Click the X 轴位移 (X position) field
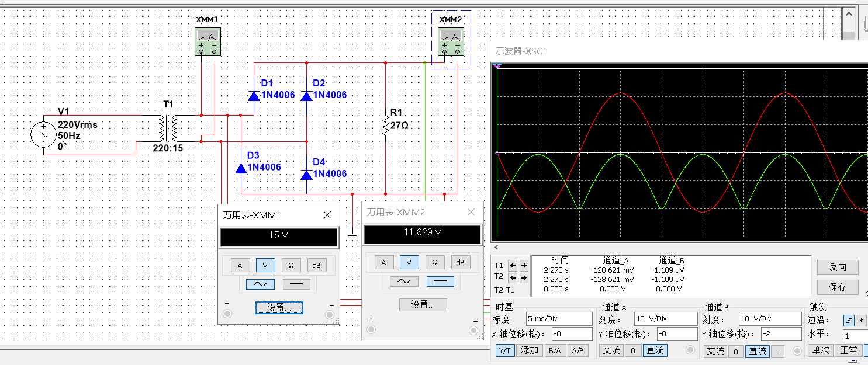Screen dimensions: 868x365 [572, 334]
